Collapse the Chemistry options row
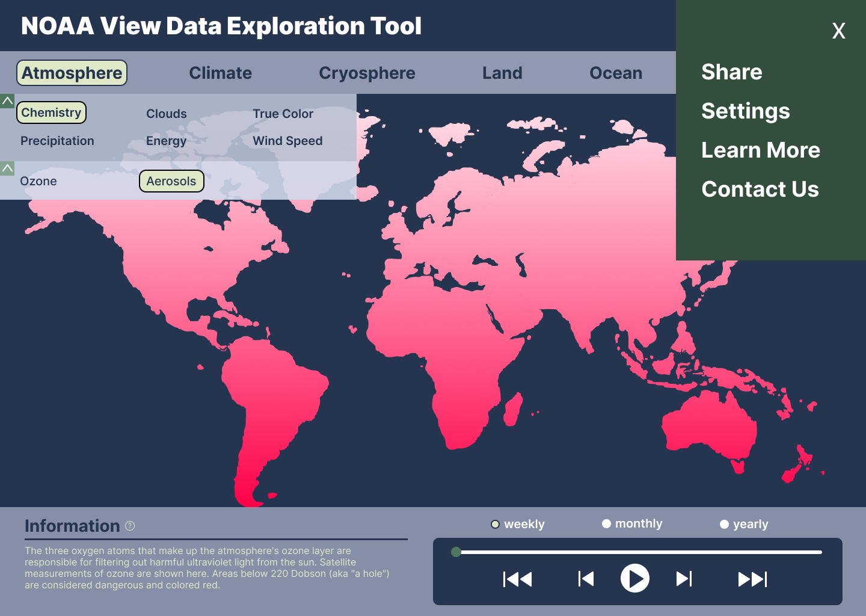Screen dimensions: 866x616 pyautogui.click(x=7, y=168)
